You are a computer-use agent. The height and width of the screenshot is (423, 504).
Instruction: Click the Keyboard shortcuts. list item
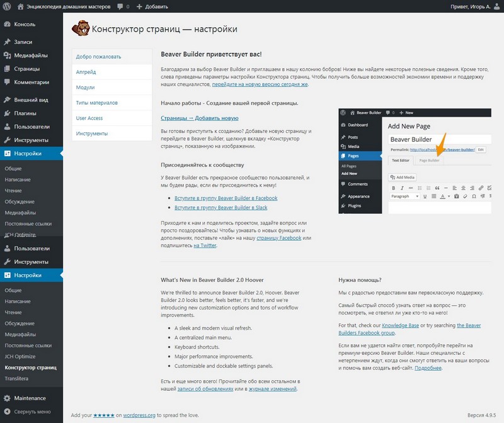(197, 347)
